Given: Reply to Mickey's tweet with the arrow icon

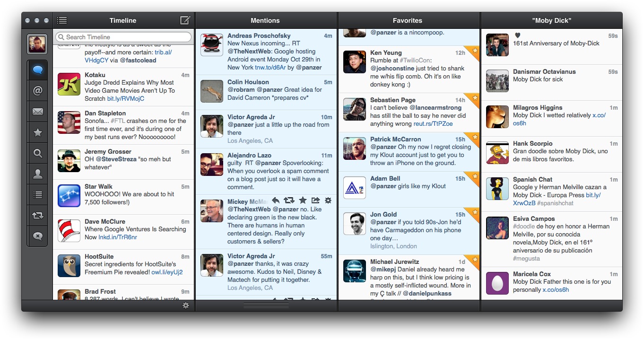Looking at the screenshot, I should 276,201.
